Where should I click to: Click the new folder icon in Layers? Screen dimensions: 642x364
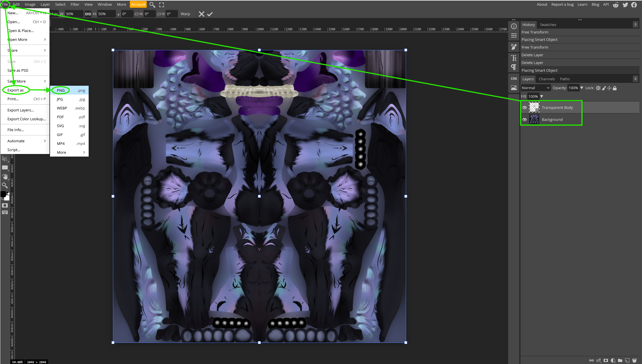coord(620,360)
